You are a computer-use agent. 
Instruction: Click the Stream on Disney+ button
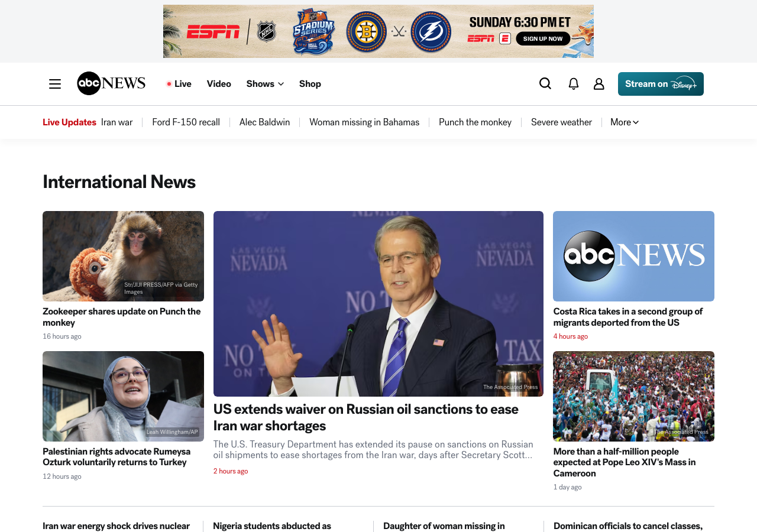[x=661, y=84]
